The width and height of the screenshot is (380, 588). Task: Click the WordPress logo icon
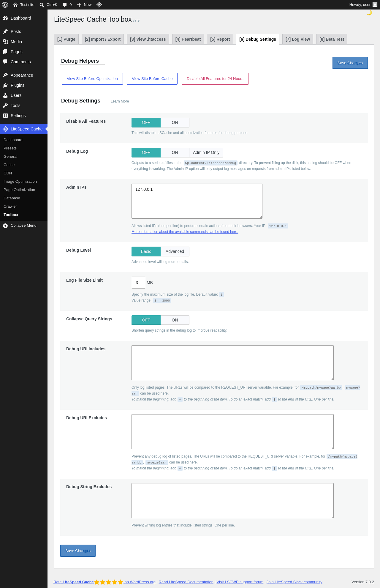[x=5, y=5]
